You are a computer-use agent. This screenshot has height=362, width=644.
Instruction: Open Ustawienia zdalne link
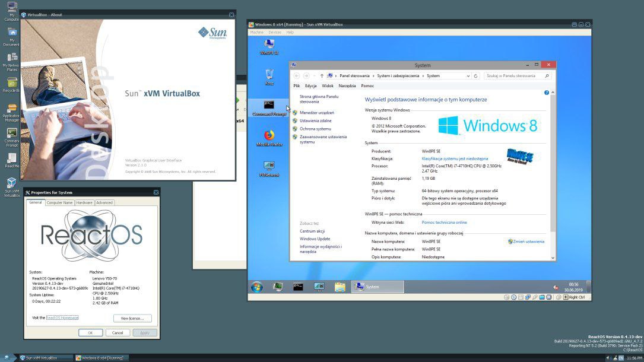315,120
